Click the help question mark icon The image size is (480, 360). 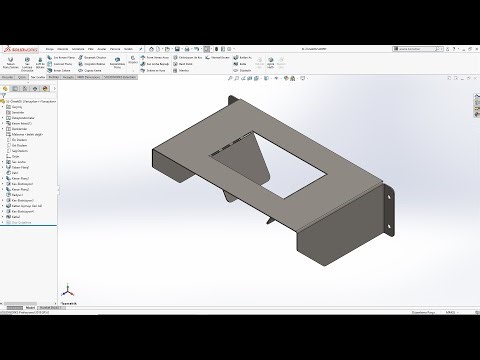[454, 49]
